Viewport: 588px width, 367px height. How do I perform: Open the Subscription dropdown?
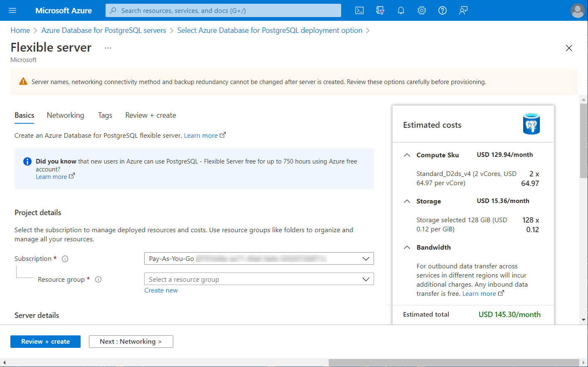pyautogui.click(x=259, y=258)
